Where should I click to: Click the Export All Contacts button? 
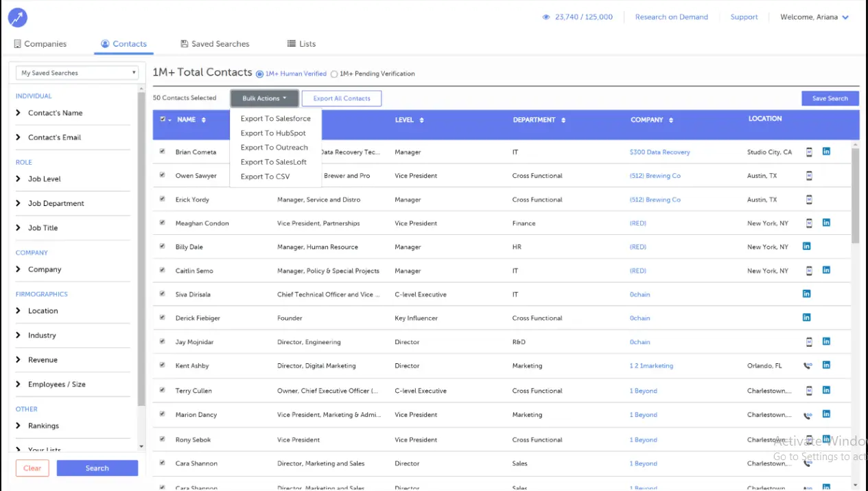342,98
